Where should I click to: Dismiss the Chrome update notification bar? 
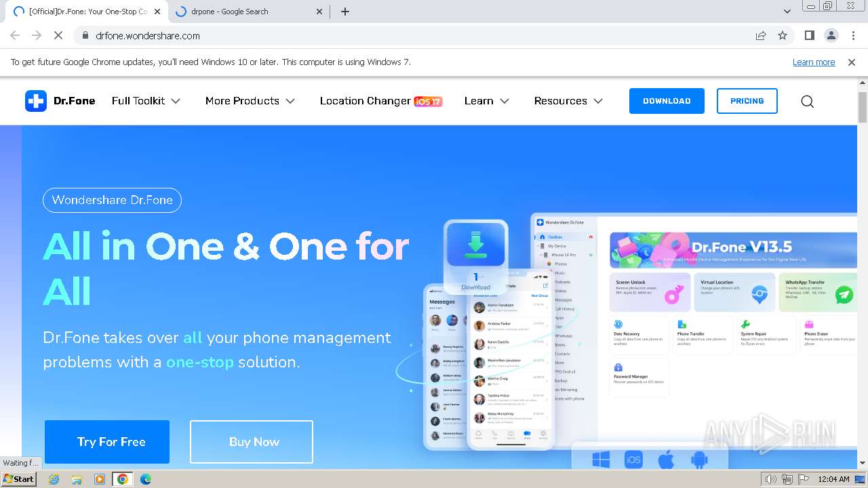852,62
